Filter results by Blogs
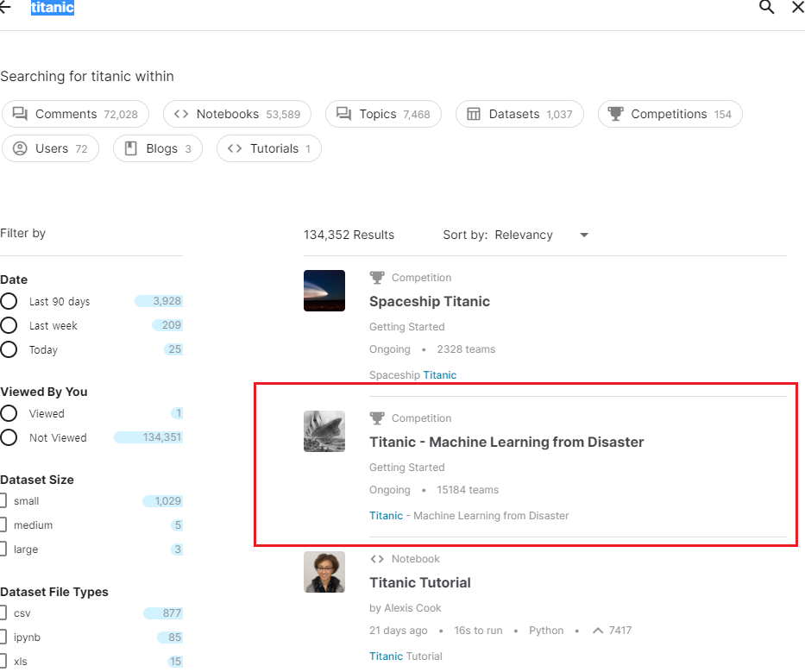Image resolution: width=805 pixels, height=672 pixels. [x=158, y=148]
